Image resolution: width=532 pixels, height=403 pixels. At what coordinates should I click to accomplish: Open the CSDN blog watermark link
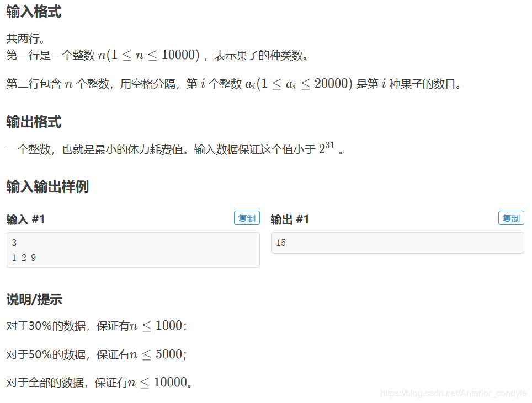pos(454,393)
